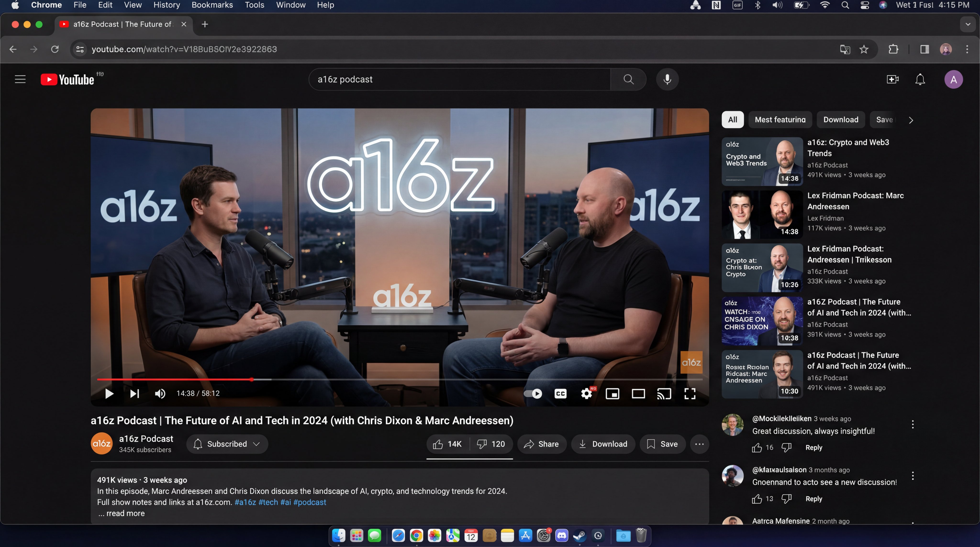980x547 pixels.
Task: Open notifications bell
Action: tap(920, 79)
